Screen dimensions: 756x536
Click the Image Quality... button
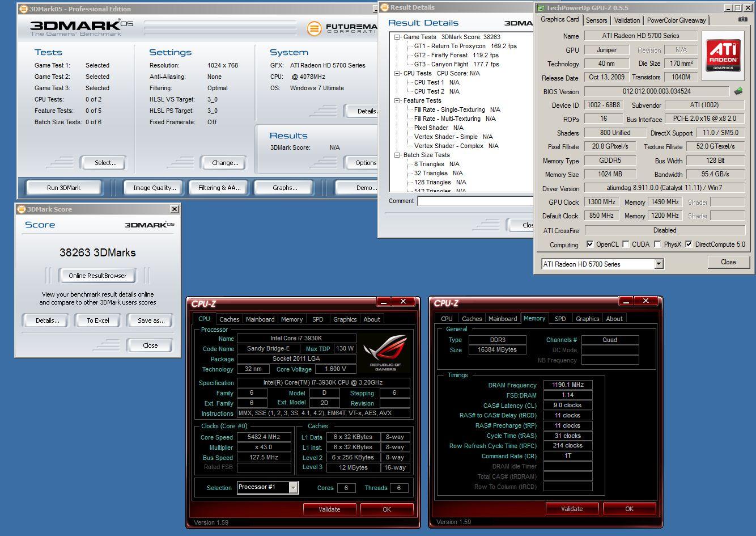154,188
